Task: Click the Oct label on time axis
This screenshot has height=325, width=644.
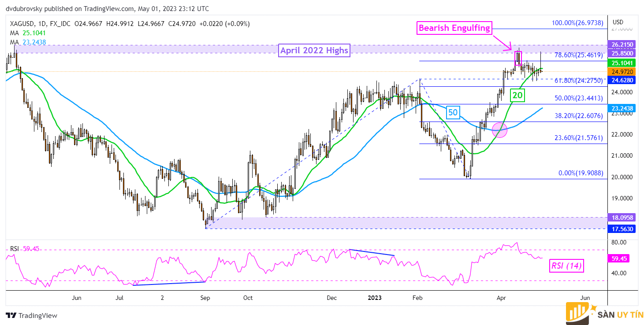Action: (248, 298)
